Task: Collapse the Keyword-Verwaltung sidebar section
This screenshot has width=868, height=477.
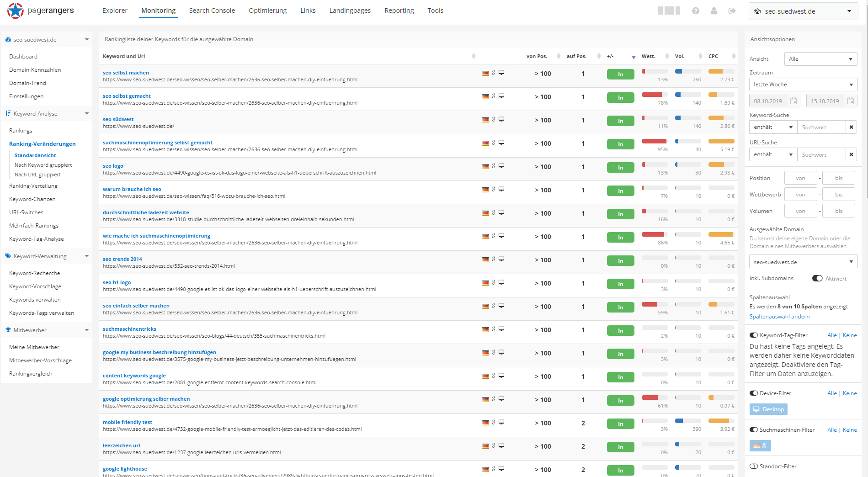Action: [x=86, y=256]
